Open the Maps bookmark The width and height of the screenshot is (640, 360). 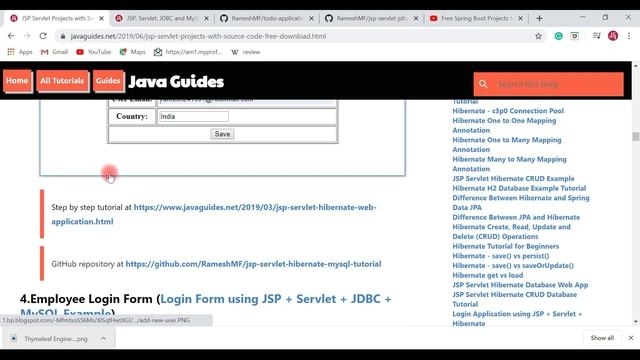[x=132, y=52]
